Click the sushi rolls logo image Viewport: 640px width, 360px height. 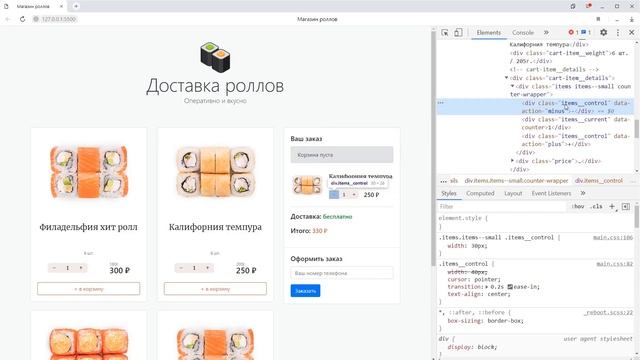215,57
